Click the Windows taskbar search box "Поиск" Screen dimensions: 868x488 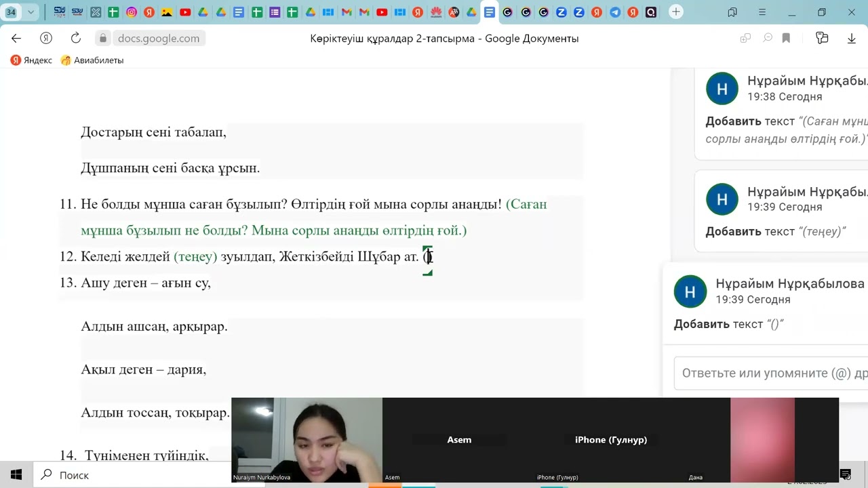(132, 475)
